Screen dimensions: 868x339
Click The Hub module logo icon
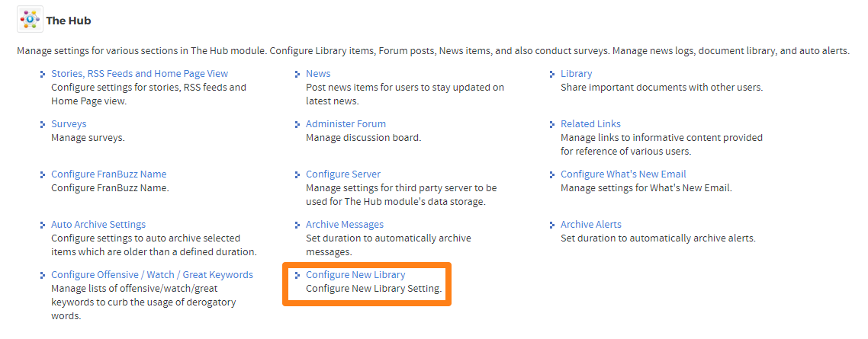pos(30,20)
